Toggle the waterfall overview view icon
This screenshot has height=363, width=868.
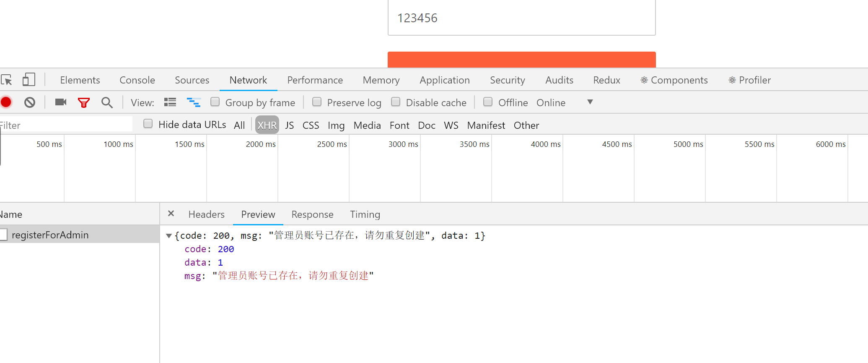pyautogui.click(x=194, y=102)
